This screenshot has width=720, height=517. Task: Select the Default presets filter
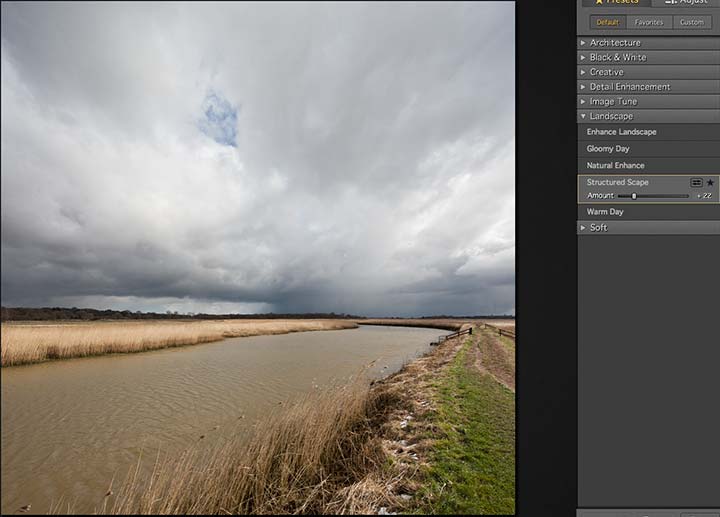[608, 22]
